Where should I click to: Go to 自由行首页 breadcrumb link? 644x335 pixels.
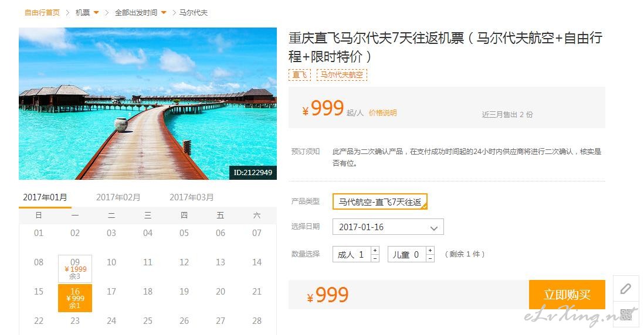pos(42,13)
